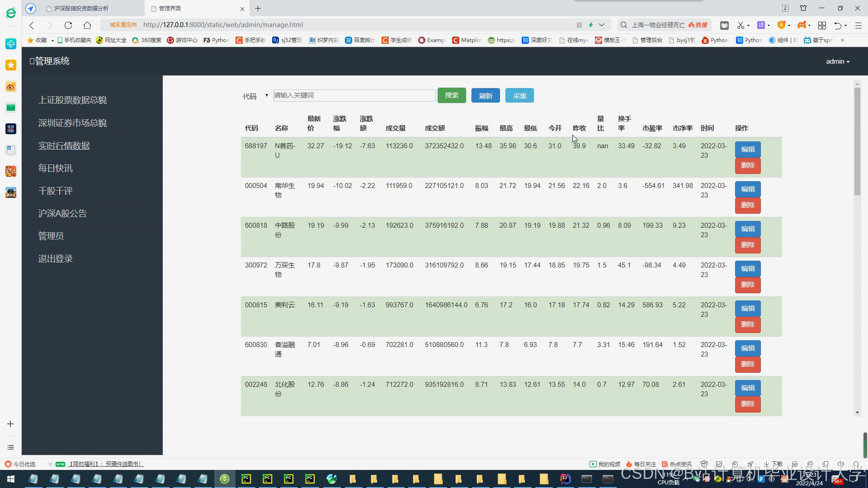Open the Windows Start menu
This screenshot has height=488, width=868.
click(10, 479)
